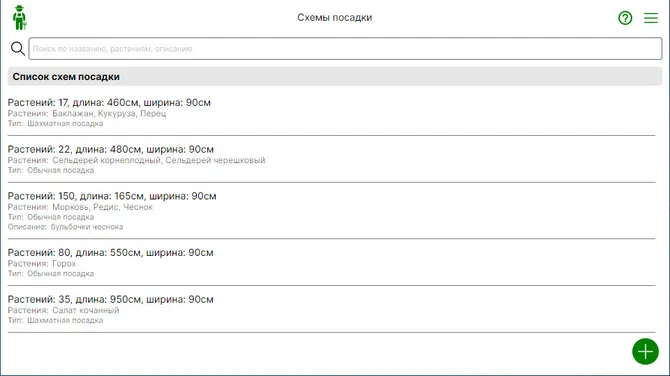Viewport: 670px width, 376px height.
Task: Select Морковь, Редис, Чеснок plants line
Action: point(80,207)
